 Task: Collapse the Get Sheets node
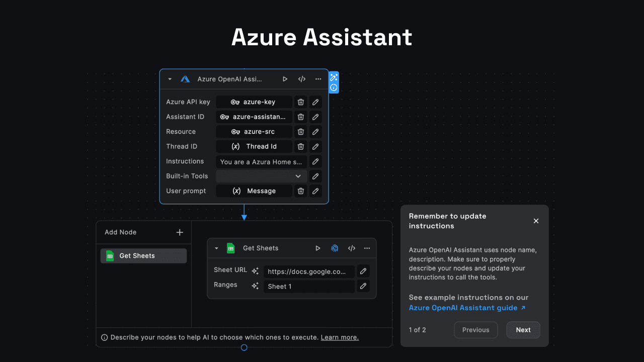point(216,248)
